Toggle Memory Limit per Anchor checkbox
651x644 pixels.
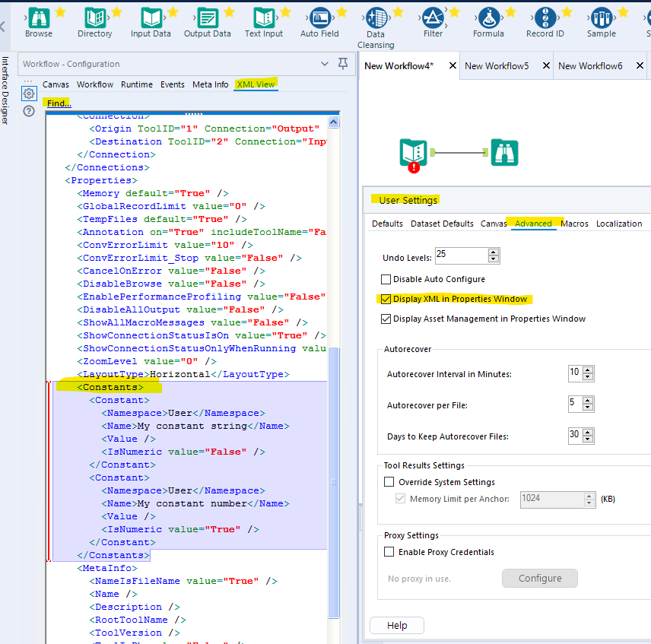(400, 498)
